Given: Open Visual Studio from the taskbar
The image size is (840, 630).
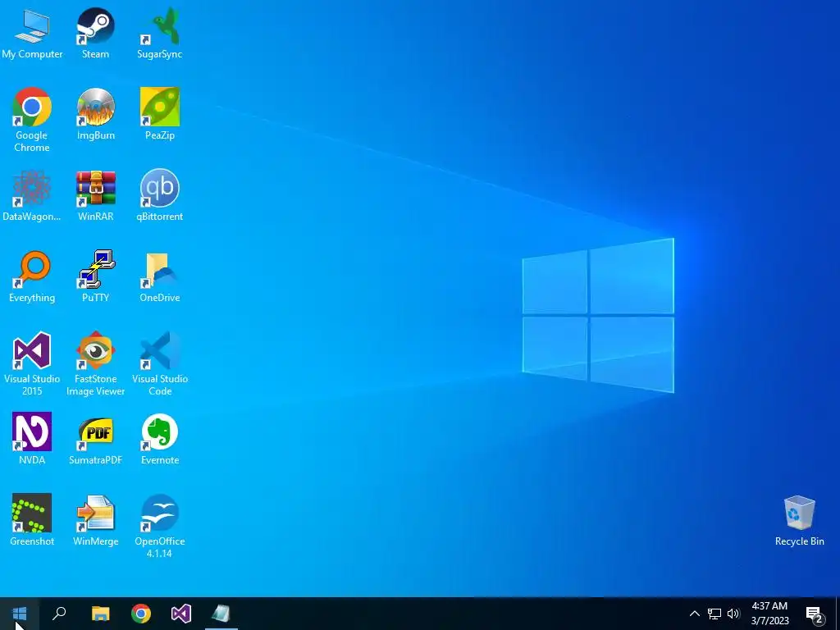Looking at the screenshot, I should (x=181, y=614).
